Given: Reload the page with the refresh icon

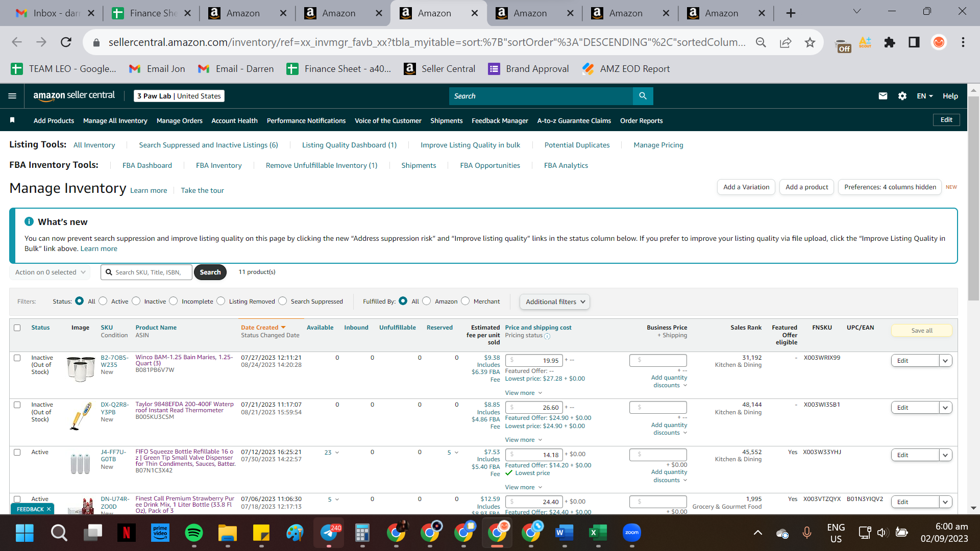Looking at the screenshot, I should click(x=66, y=42).
